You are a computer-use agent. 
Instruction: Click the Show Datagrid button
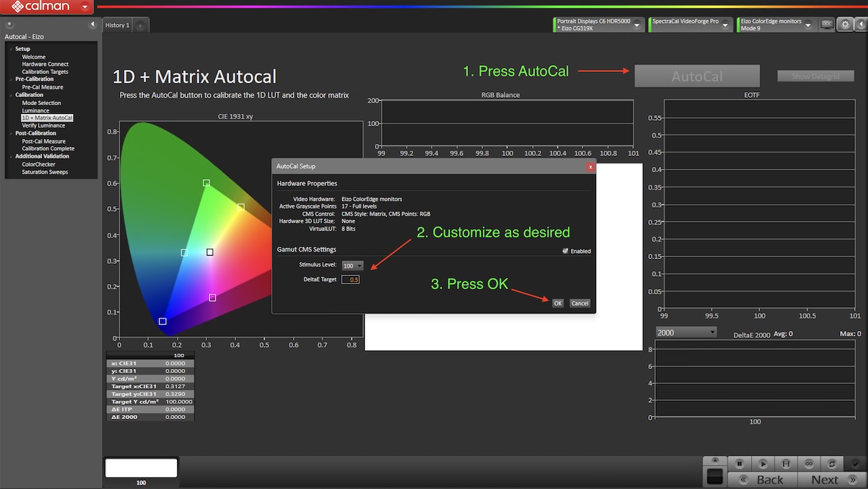coord(816,76)
